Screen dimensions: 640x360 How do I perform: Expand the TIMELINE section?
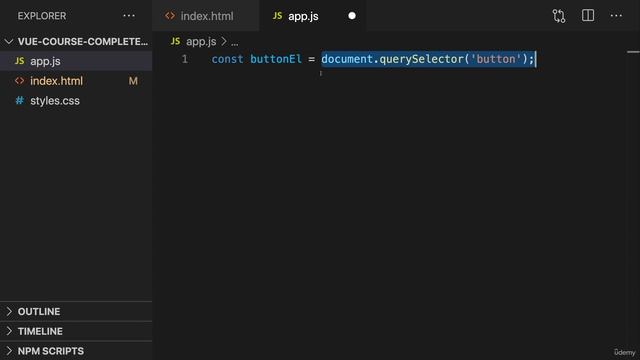tap(76, 331)
